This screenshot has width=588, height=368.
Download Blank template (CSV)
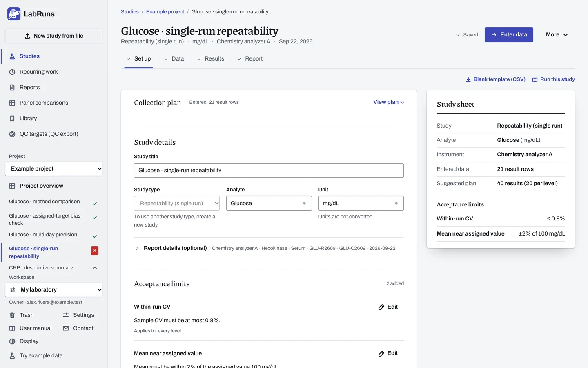point(496,79)
